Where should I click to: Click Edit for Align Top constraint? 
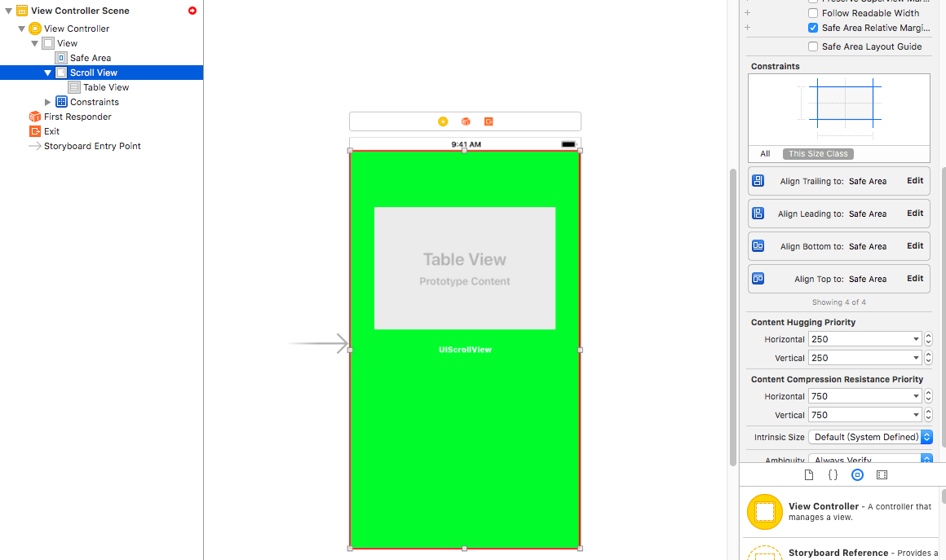click(x=915, y=279)
